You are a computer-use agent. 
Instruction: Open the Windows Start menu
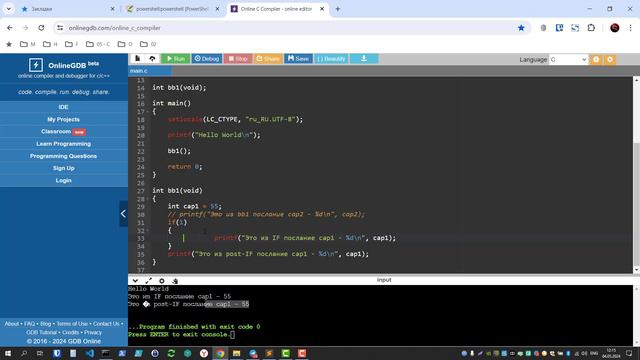click(x=7, y=353)
